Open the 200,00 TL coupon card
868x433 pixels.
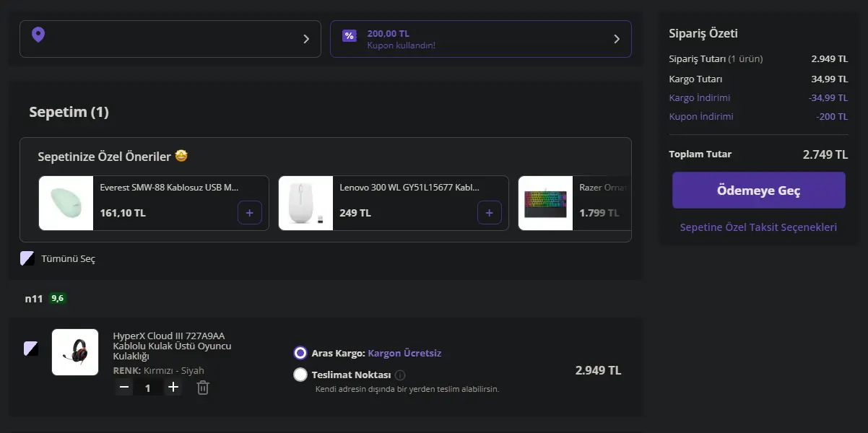(x=481, y=39)
